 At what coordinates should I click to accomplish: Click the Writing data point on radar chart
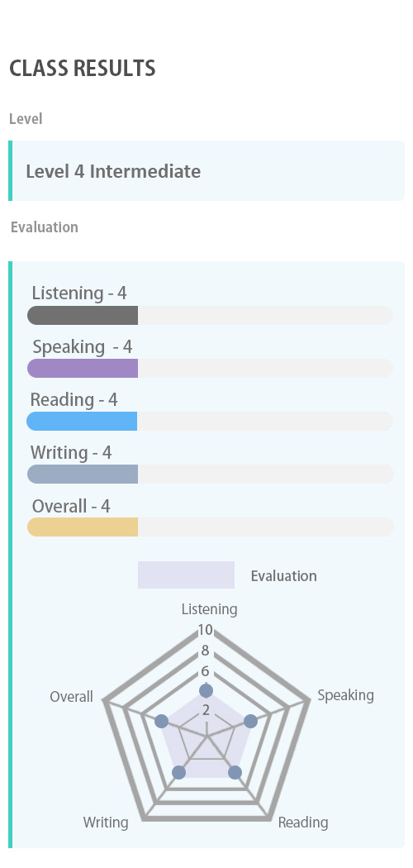click(x=178, y=772)
